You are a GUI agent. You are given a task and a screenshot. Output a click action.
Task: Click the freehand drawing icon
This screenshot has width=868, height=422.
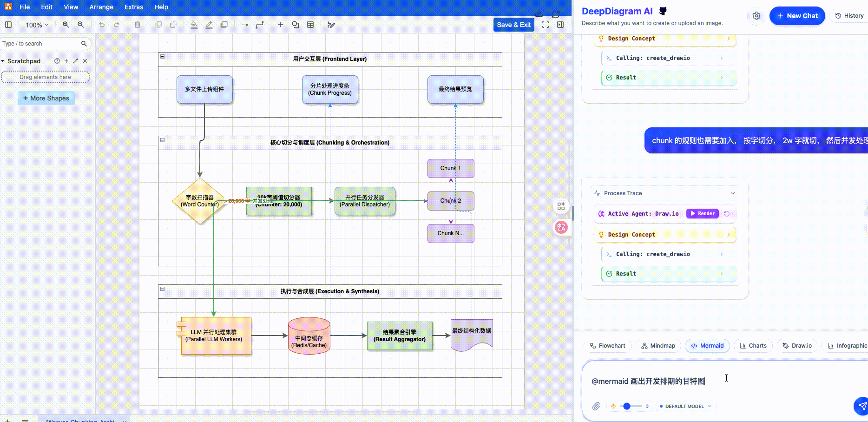click(331, 25)
